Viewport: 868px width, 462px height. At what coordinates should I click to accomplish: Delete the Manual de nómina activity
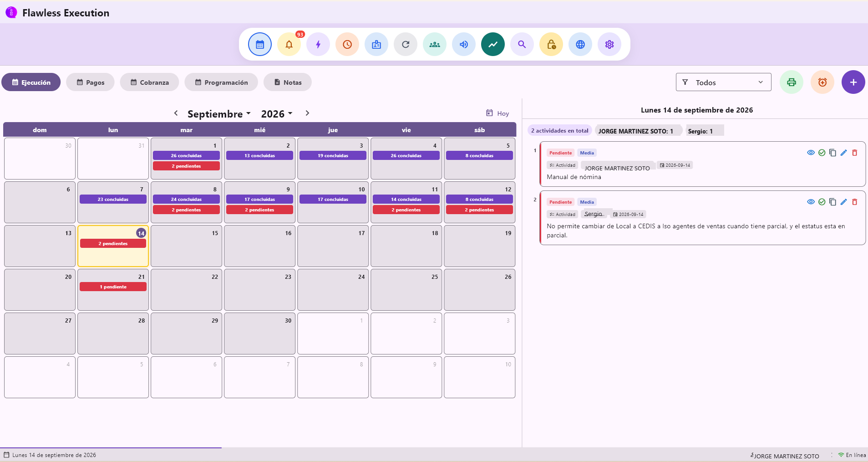point(854,153)
